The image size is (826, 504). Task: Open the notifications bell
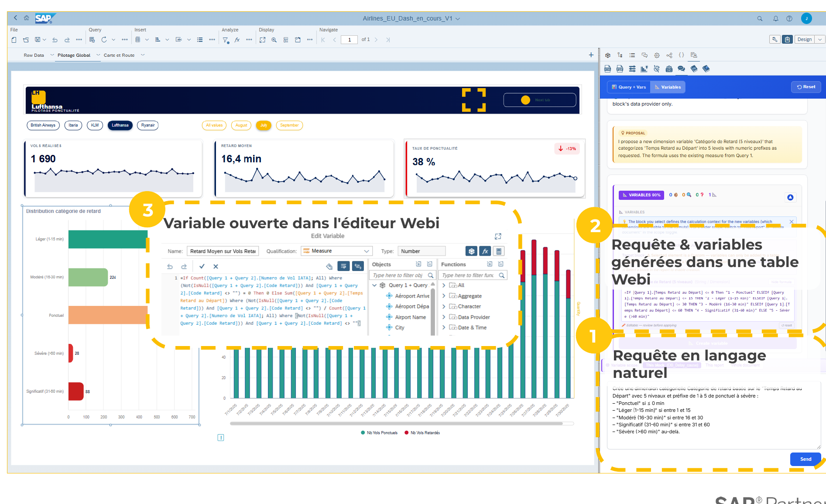(x=775, y=18)
